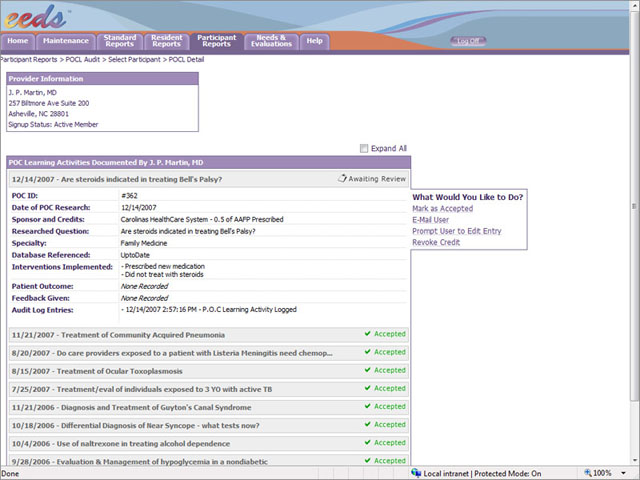Click the green check on active TB row
Image resolution: width=640 pixels, height=480 pixels.
(x=368, y=388)
